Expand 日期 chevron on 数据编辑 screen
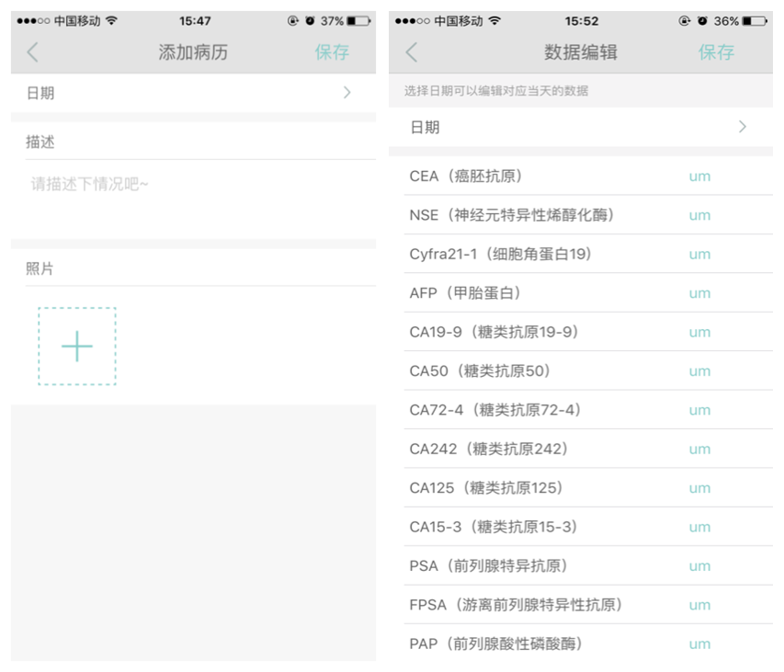 (x=743, y=128)
